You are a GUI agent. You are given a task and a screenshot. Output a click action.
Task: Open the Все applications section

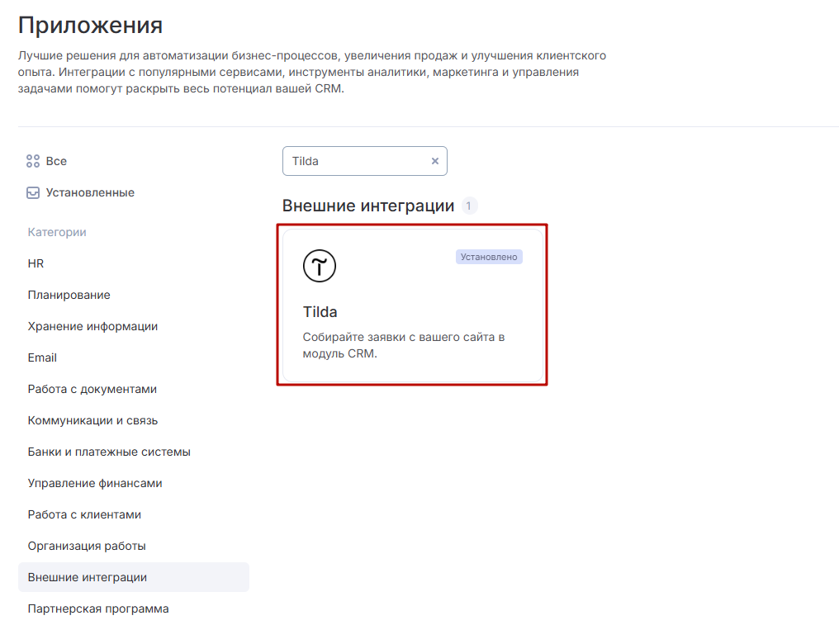click(56, 161)
